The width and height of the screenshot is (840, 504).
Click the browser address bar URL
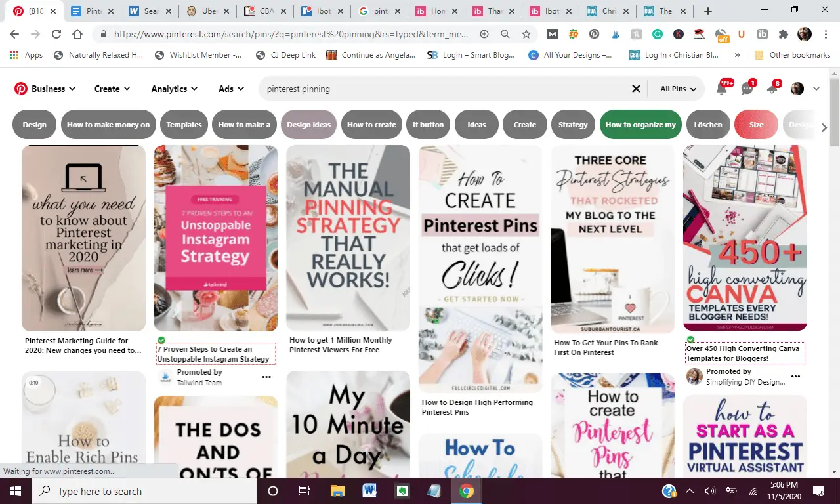(291, 35)
